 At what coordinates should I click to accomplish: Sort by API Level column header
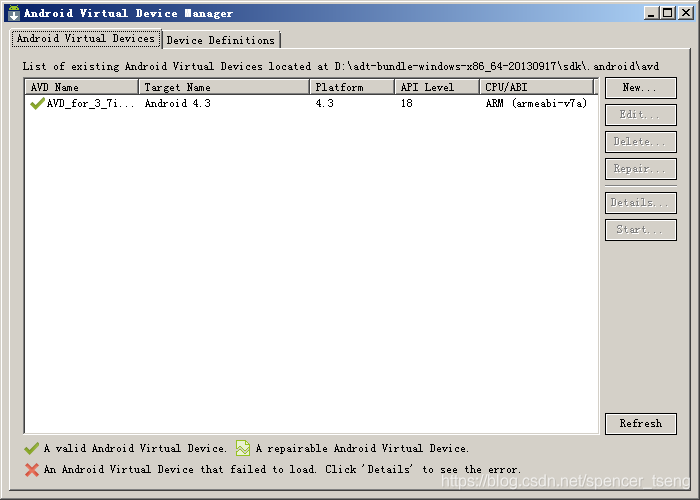pyautogui.click(x=437, y=87)
